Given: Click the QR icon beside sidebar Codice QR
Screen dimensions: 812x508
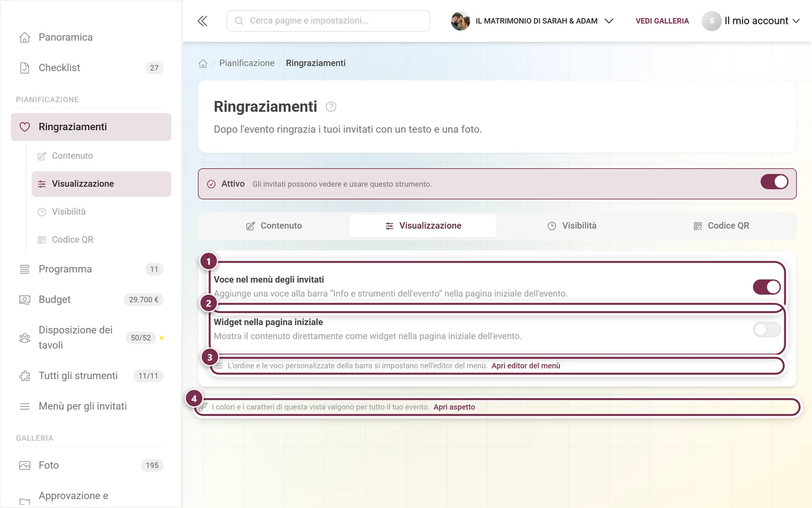Looking at the screenshot, I should [42, 240].
